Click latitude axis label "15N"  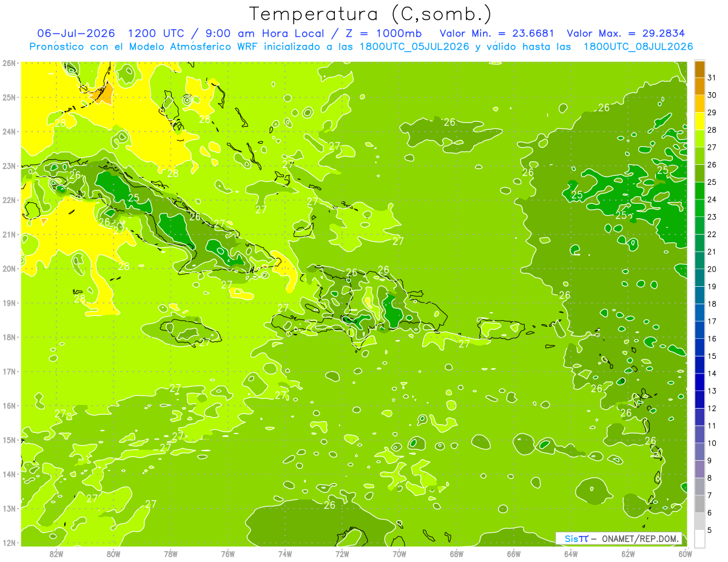(x=9, y=440)
